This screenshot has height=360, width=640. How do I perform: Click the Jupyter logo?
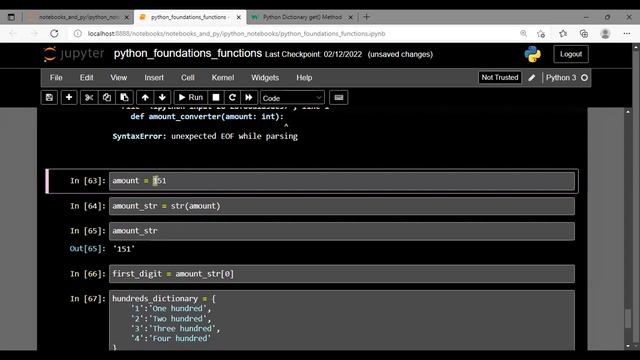click(x=73, y=54)
